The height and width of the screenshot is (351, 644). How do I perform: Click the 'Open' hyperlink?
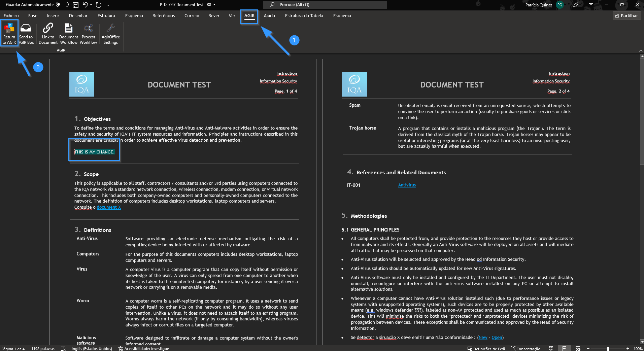(x=497, y=338)
